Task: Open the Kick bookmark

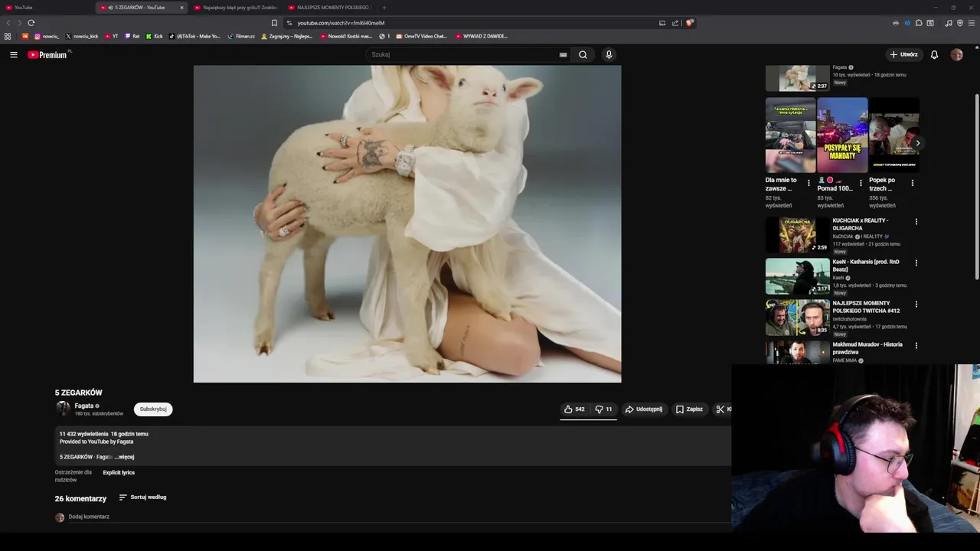Action: 154,36
